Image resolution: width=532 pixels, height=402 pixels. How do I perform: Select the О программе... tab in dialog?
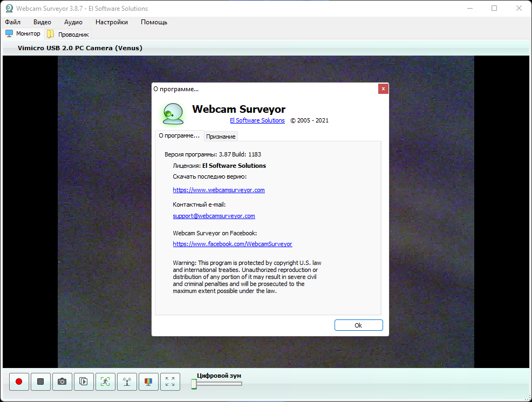tap(179, 135)
